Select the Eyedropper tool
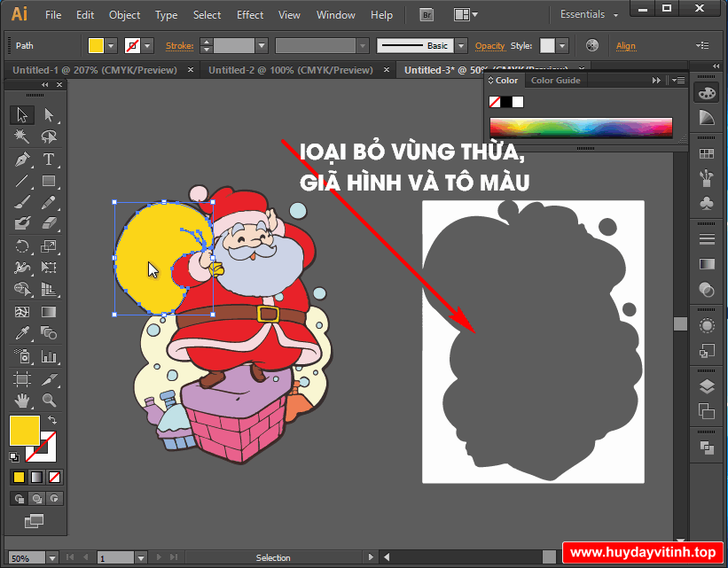This screenshot has width=728, height=568. point(22,332)
